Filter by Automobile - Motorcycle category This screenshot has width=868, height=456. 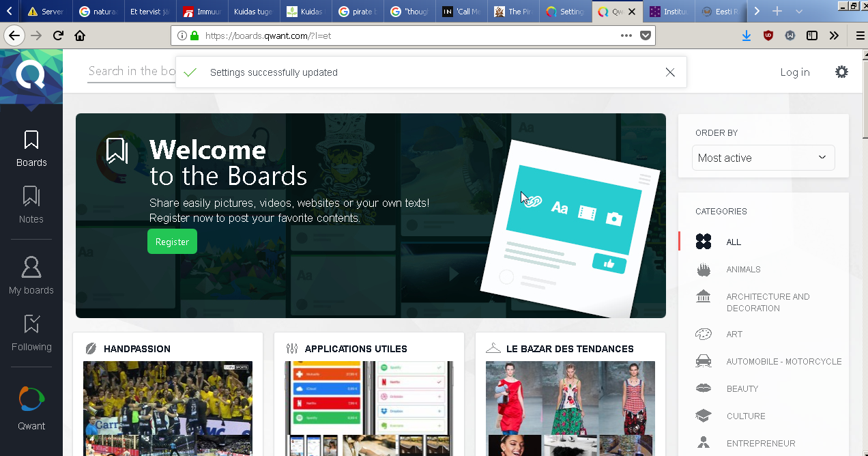coord(783,362)
